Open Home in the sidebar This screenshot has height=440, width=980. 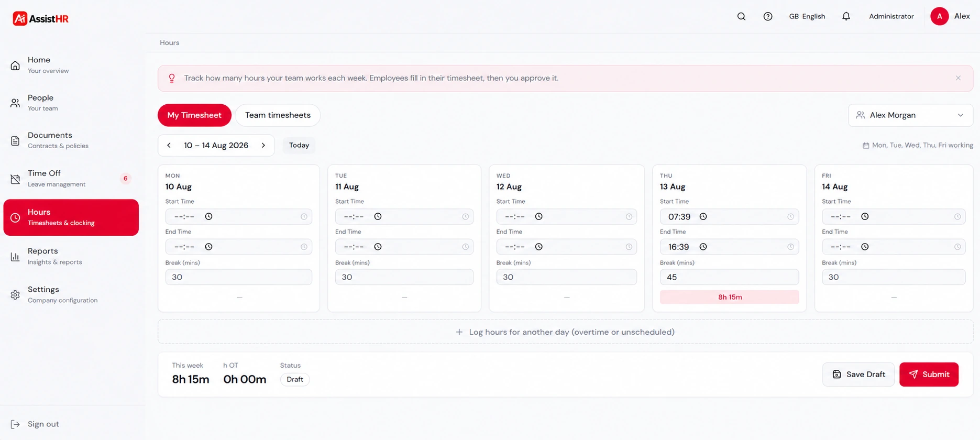coord(71,65)
